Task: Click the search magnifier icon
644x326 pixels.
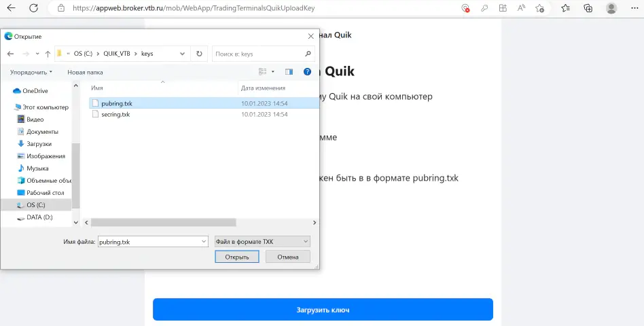Action: [308, 54]
